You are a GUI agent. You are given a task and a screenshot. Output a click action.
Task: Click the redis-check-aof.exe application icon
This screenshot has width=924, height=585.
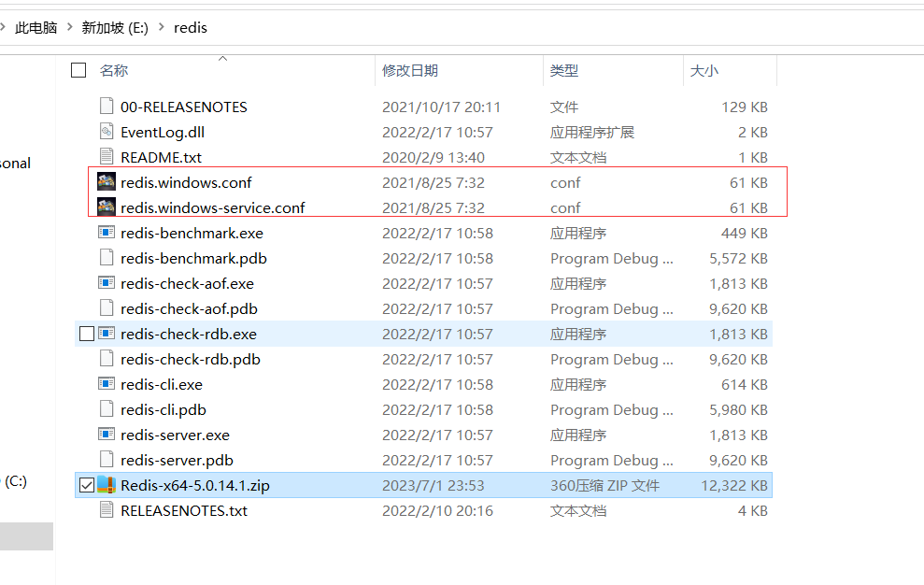(107, 282)
